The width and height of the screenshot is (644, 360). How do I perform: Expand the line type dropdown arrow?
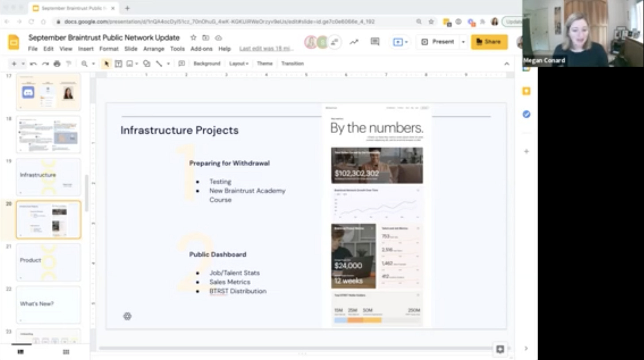coord(168,64)
